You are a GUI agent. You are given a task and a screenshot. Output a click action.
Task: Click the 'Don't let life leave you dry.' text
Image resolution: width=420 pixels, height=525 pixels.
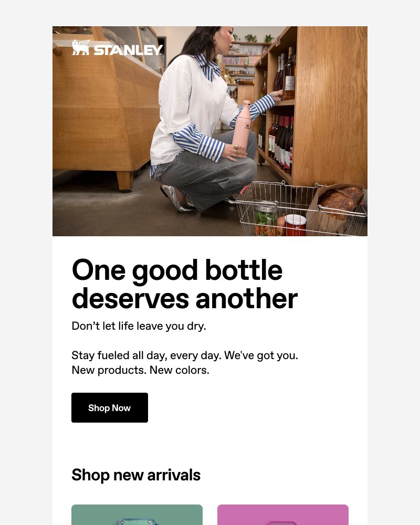[139, 326]
